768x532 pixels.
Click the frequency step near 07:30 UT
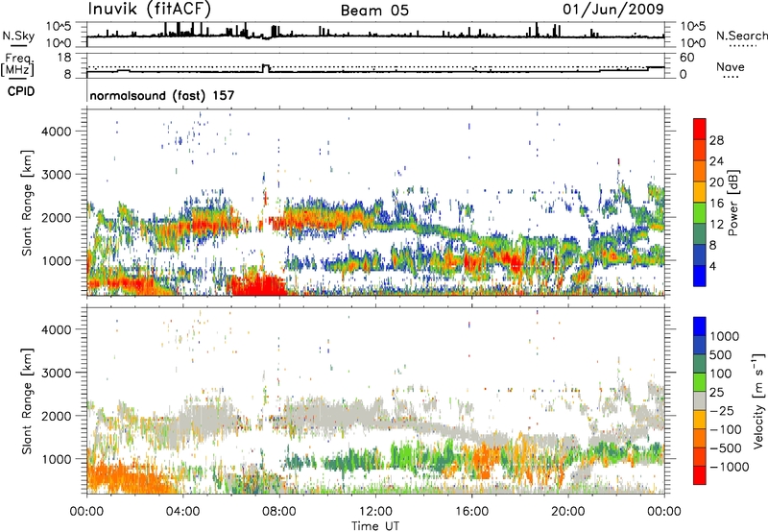[x=266, y=68]
